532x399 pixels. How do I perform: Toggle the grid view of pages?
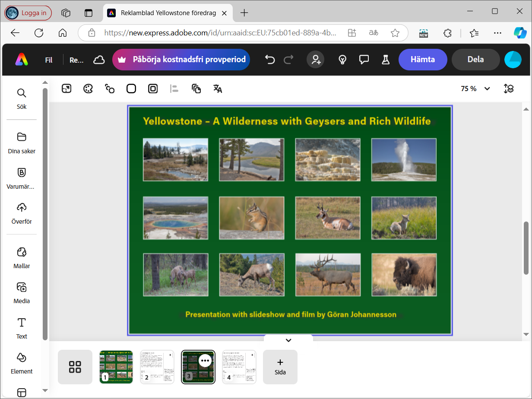tap(75, 367)
